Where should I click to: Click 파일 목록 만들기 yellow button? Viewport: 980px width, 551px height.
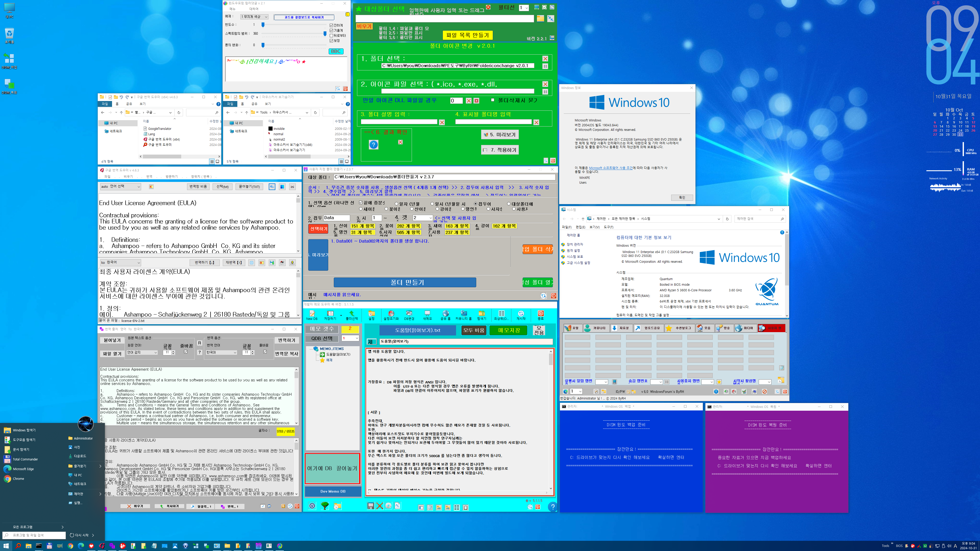(468, 35)
